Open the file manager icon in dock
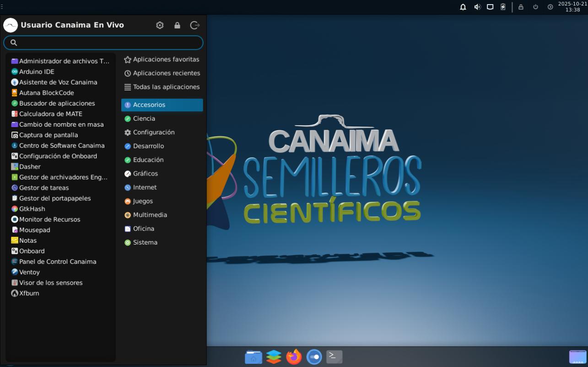Viewport: 588px width, 367px height. pos(254,356)
